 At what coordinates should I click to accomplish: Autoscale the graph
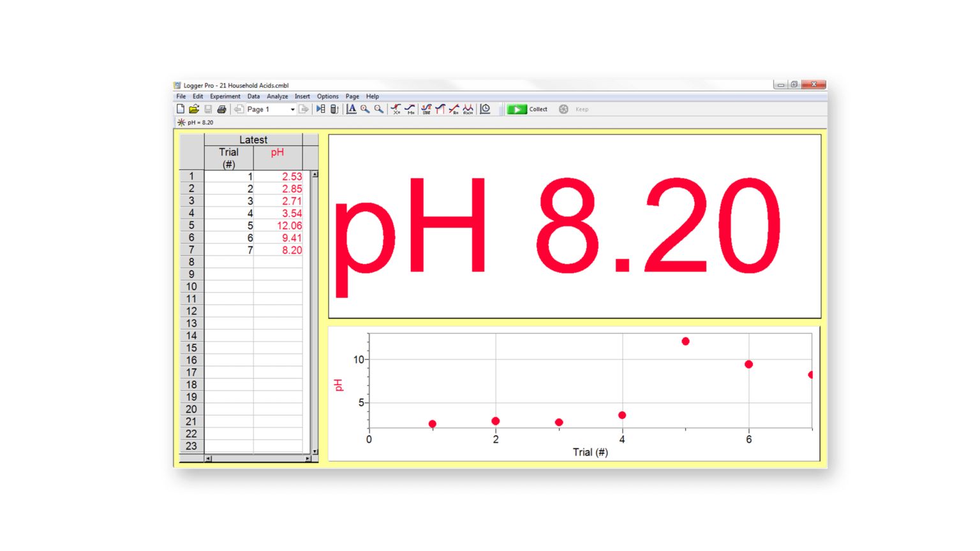(351, 109)
